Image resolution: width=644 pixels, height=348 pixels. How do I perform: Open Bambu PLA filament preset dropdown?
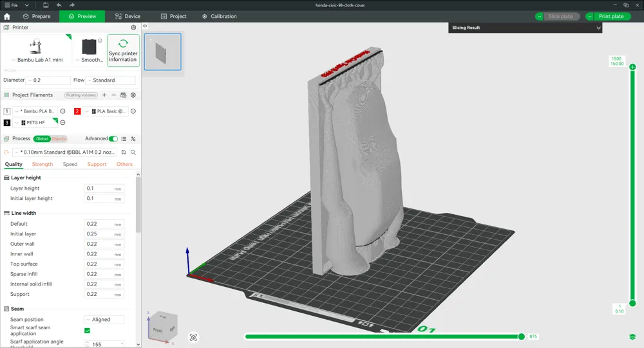click(35, 111)
